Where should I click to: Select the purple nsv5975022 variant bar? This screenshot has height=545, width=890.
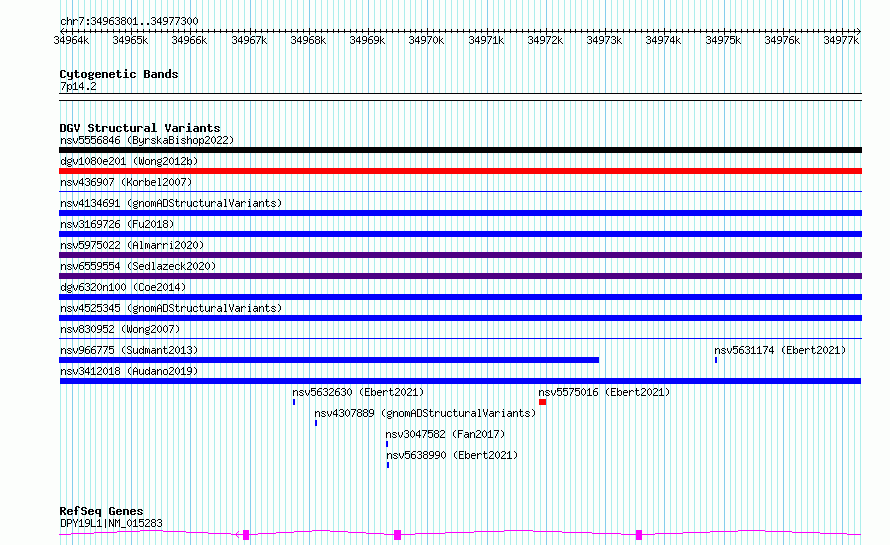(460, 255)
